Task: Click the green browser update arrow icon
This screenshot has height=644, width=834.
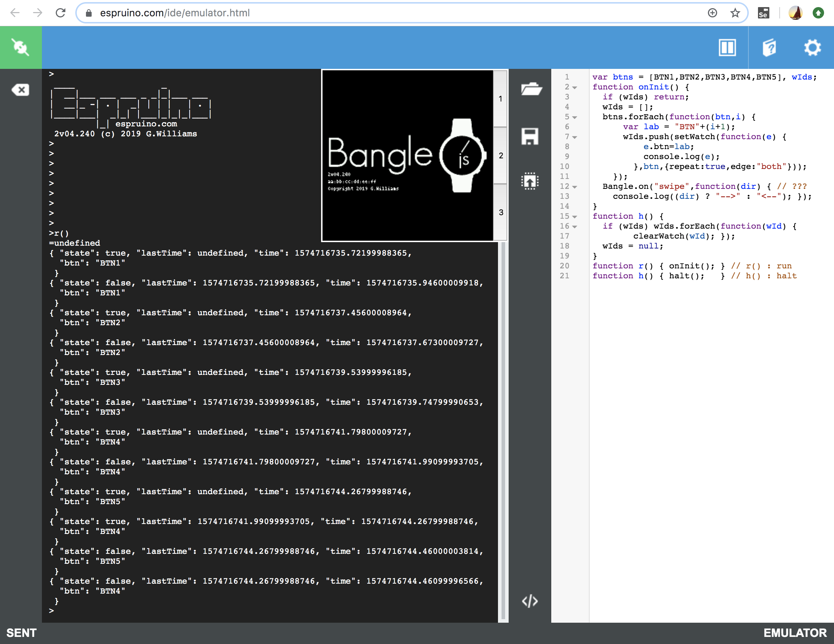Action: pyautogui.click(x=818, y=13)
